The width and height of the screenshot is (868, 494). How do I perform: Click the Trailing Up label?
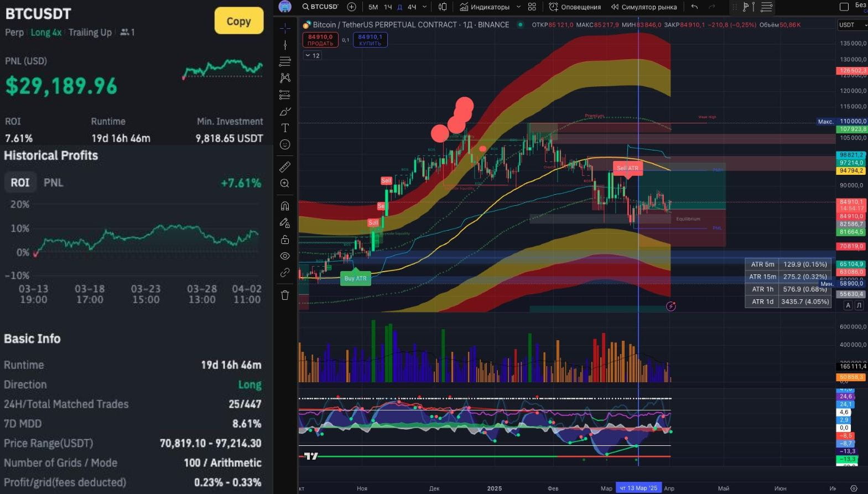[x=90, y=32]
